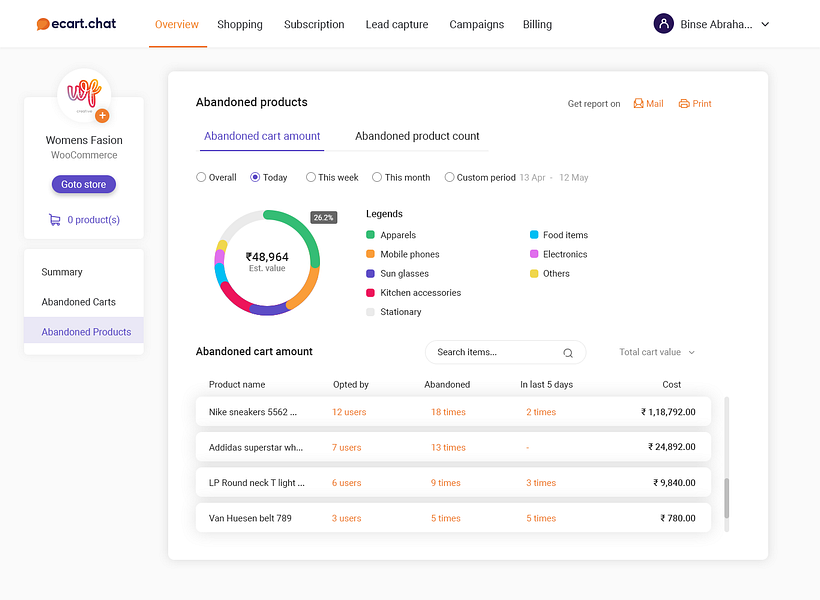Open the Overview nav tab

coord(177,24)
